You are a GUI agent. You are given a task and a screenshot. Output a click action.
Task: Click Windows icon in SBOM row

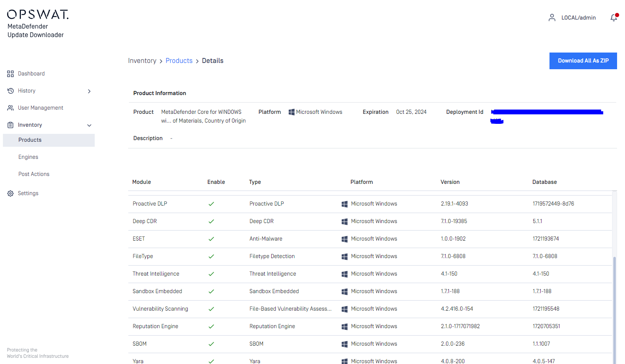pos(345,344)
